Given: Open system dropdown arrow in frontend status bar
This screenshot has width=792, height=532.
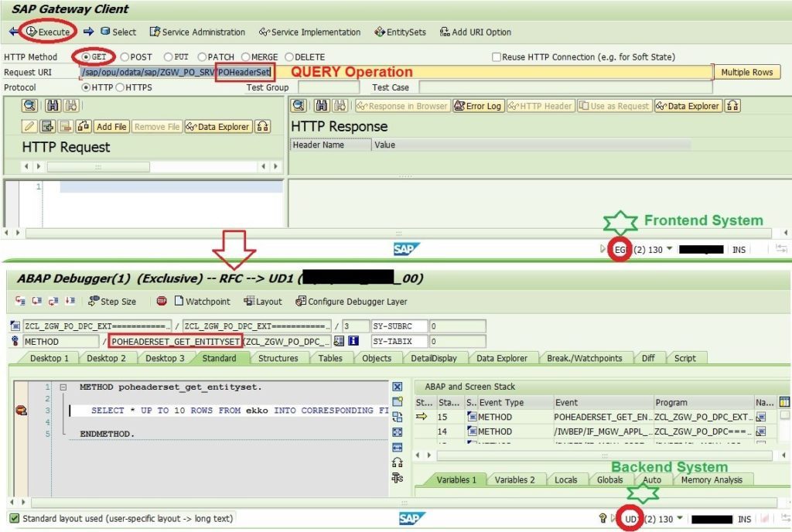Looking at the screenshot, I should click(x=669, y=249).
